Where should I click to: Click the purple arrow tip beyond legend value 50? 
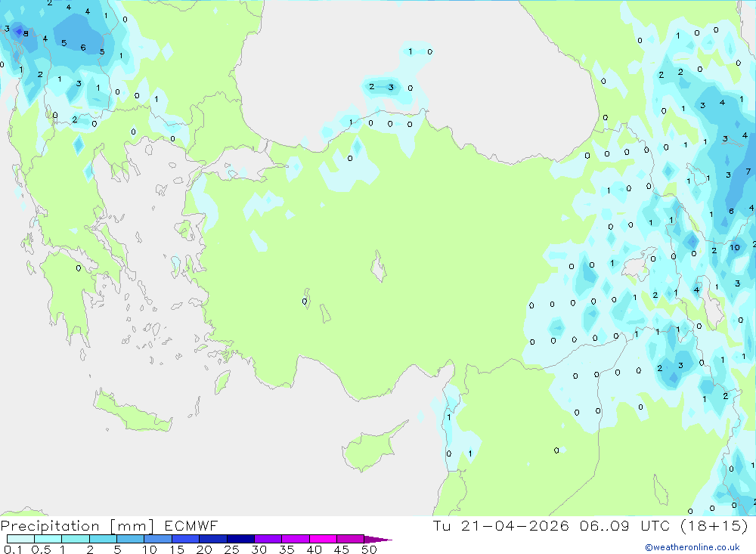click(x=378, y=540)
